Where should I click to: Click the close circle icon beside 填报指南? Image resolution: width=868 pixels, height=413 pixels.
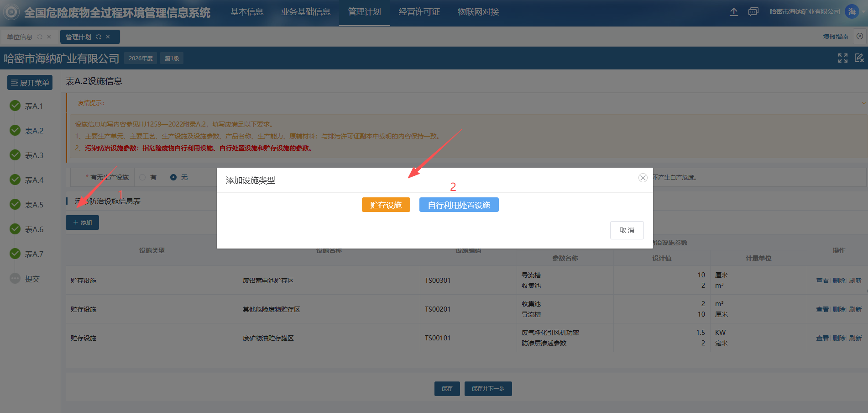(860, 37)
